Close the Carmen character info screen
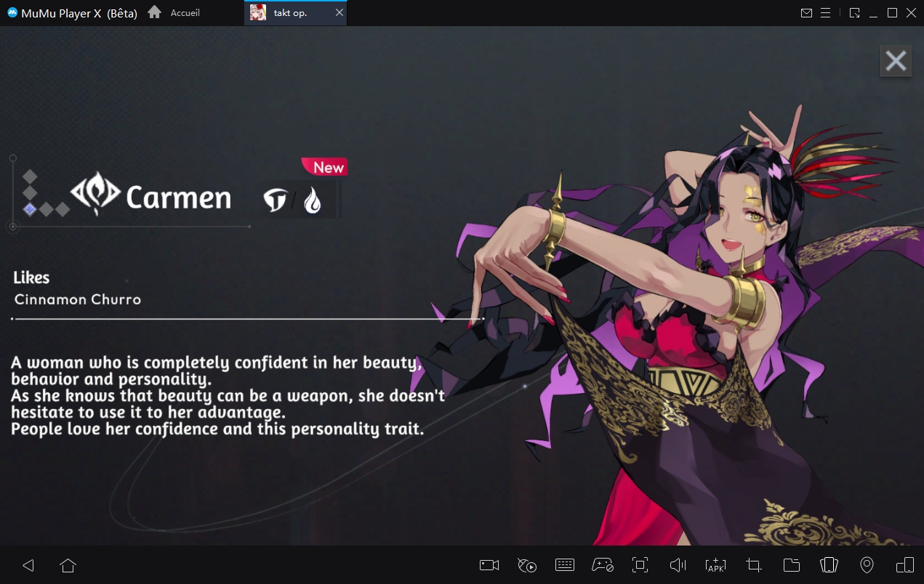Screen dimensions: 924x584 point(896,61)
